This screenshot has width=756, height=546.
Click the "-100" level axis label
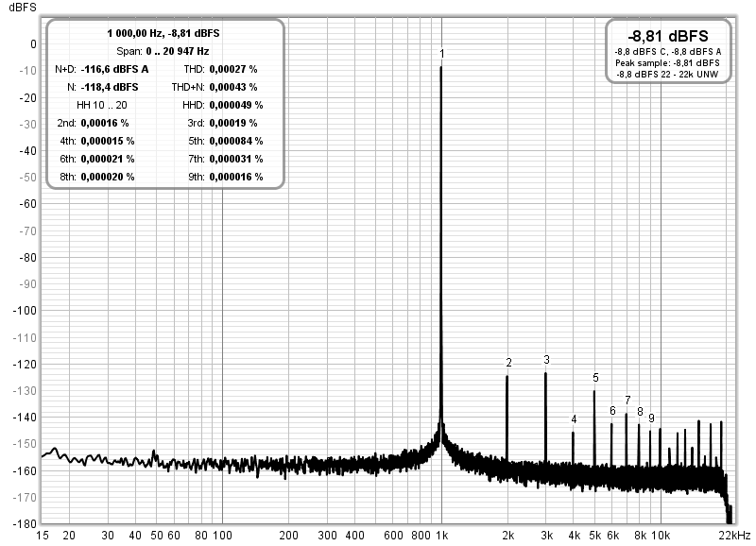(x=25, y=311)
